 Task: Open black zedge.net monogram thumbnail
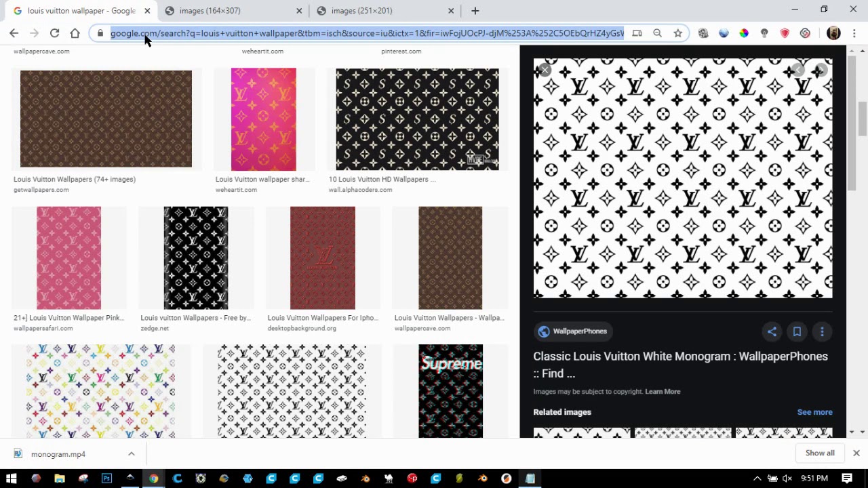tap(196, 258)
